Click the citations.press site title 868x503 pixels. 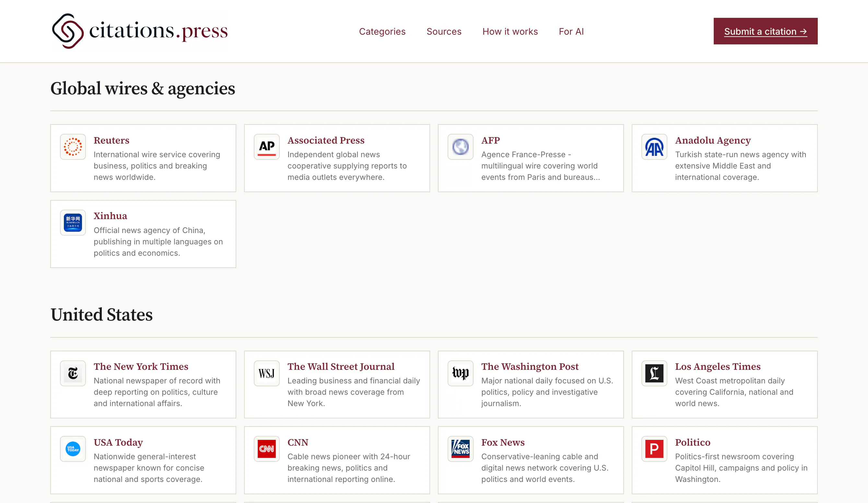[158, 31]
